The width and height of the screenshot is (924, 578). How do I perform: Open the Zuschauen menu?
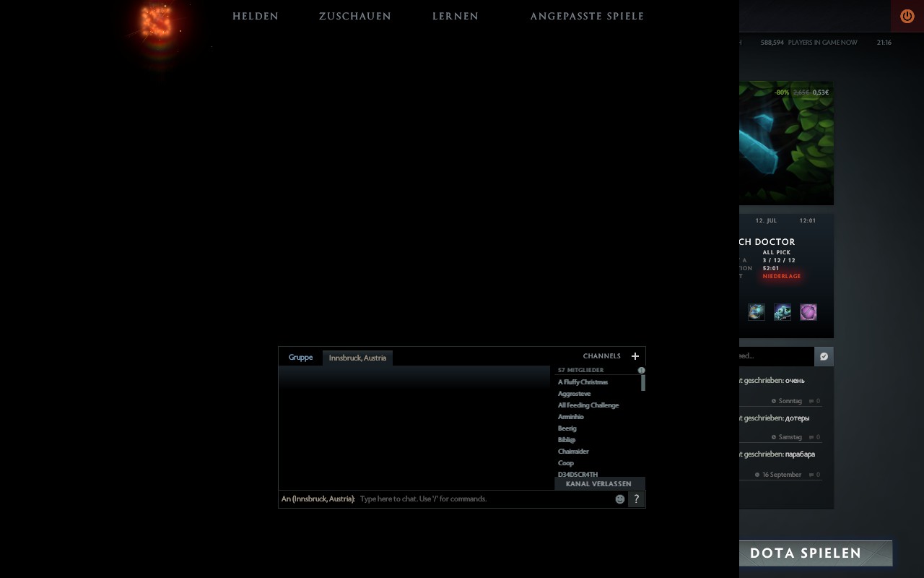point(354,17)
